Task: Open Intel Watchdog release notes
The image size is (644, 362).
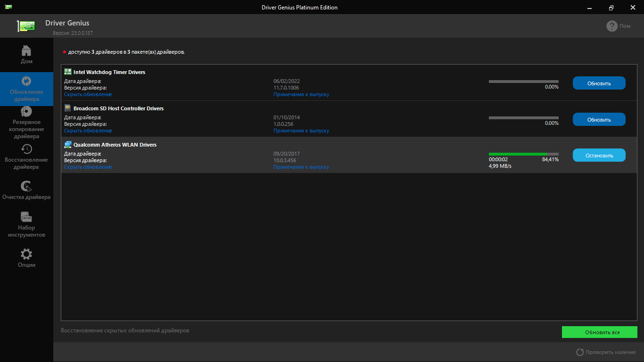Action: coord(301,94)
